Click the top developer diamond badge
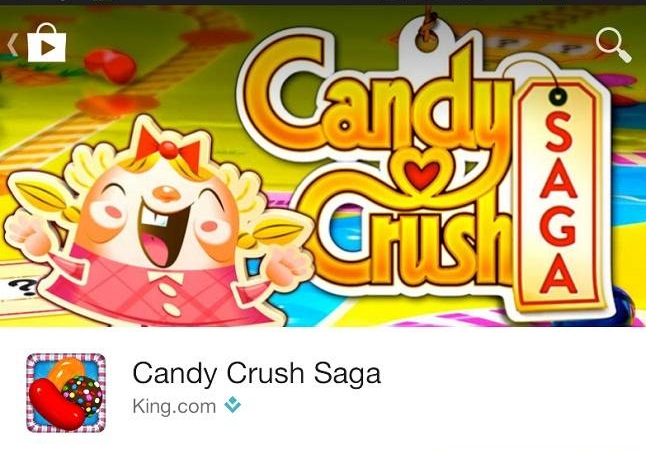Screen dimensions: 646x451 [x=232, y=404]
